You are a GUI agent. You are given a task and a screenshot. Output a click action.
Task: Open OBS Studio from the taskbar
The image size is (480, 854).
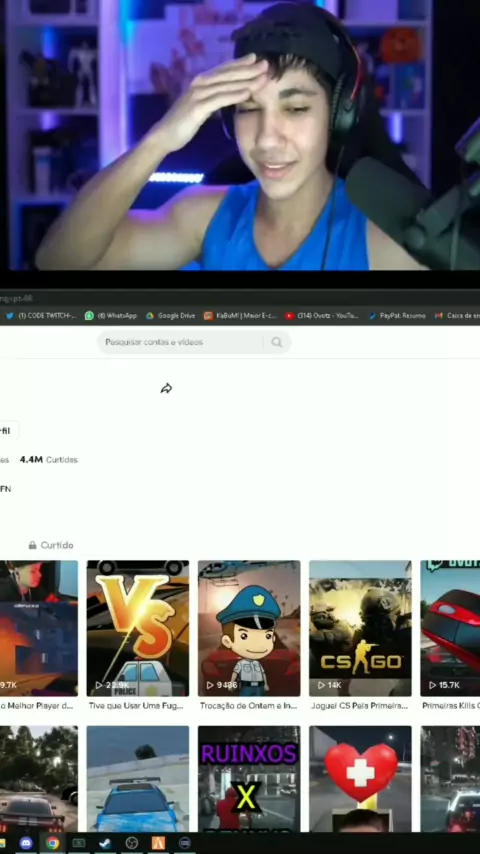tap(131, 843)
